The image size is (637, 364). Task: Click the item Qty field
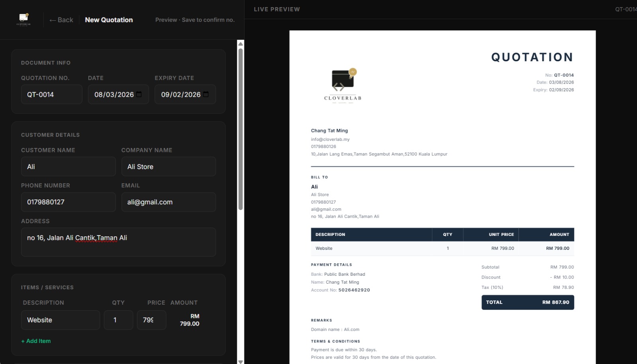coord(118,320)
